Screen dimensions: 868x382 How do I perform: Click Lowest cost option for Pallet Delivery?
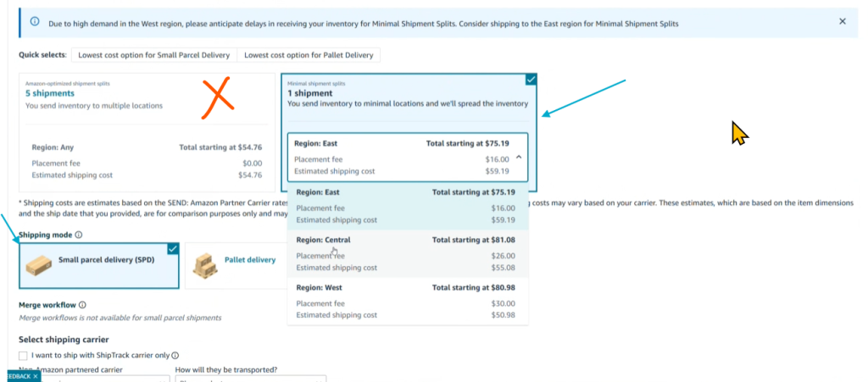coord(309,55)
